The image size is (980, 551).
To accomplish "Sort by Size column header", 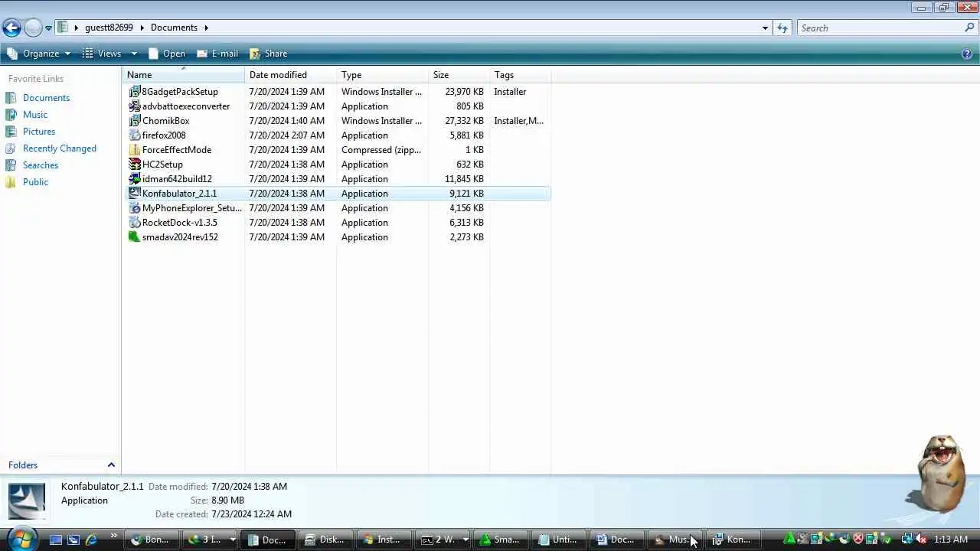I will (x=459, y=75).
